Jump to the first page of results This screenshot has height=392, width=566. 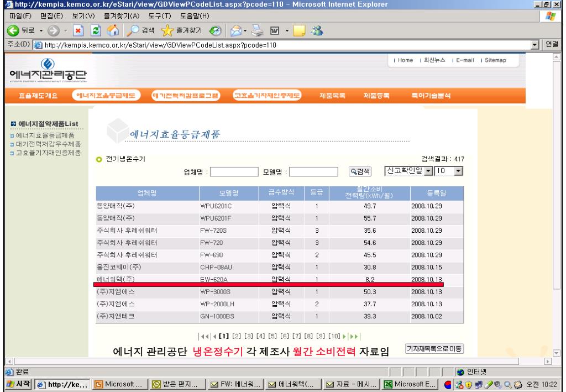(205, 336)
